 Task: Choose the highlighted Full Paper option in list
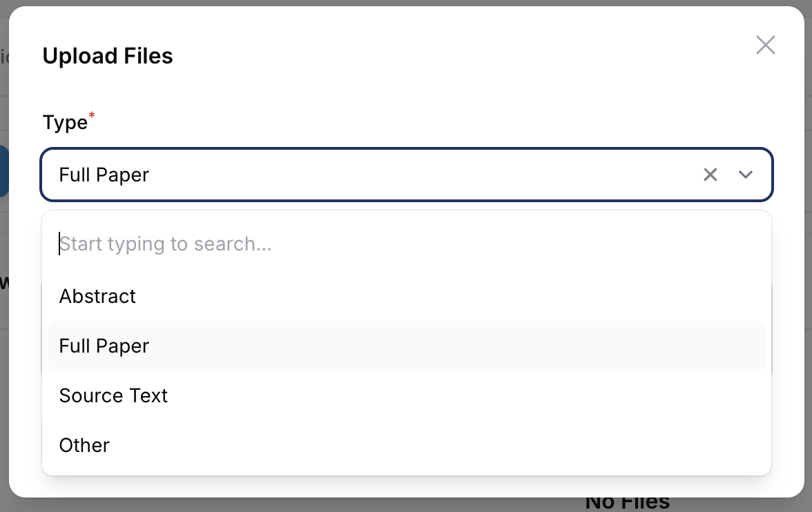407,346
